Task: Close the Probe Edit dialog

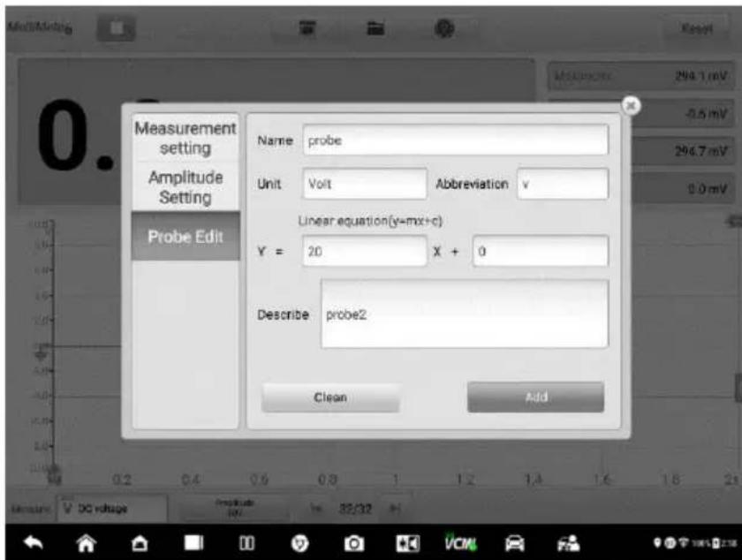Action: 631,106
